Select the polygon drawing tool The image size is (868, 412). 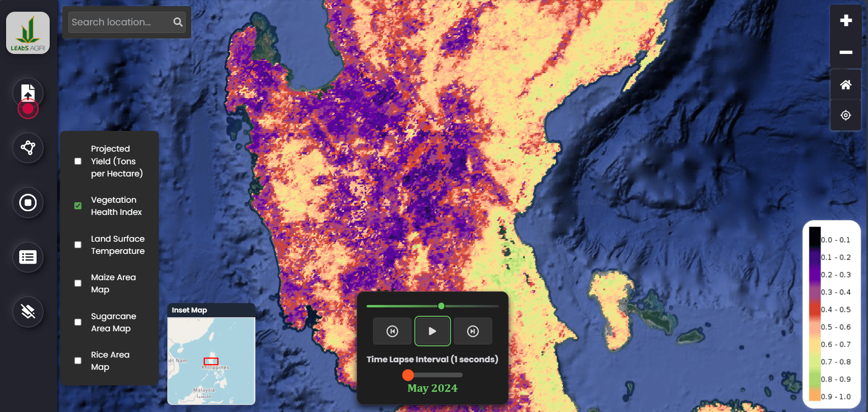[x=28, y=148]
